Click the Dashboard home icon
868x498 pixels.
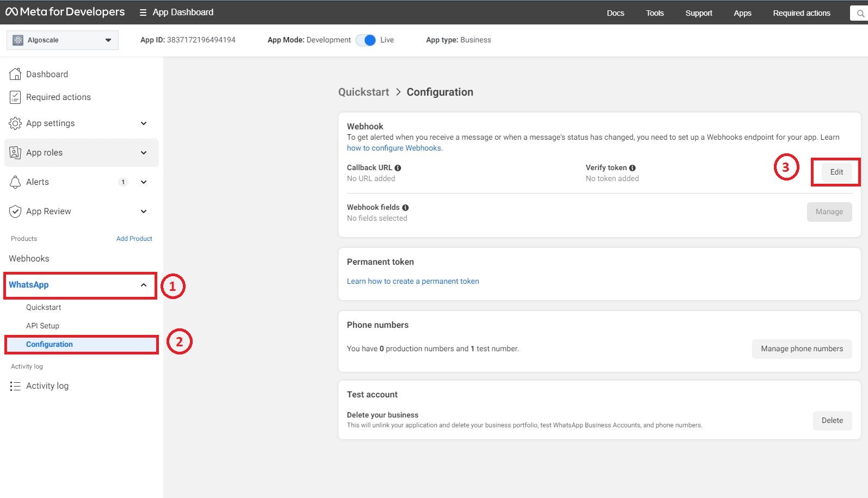tap(15, 74)
